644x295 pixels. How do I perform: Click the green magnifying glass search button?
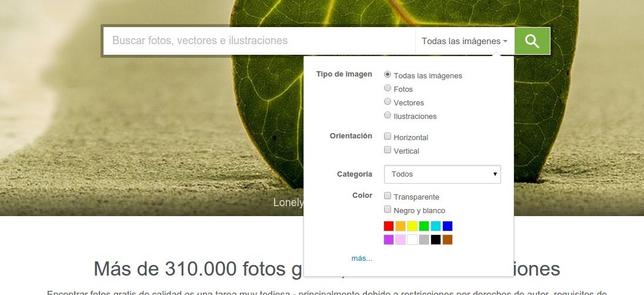pyautogui.click(x=532, y=41)
